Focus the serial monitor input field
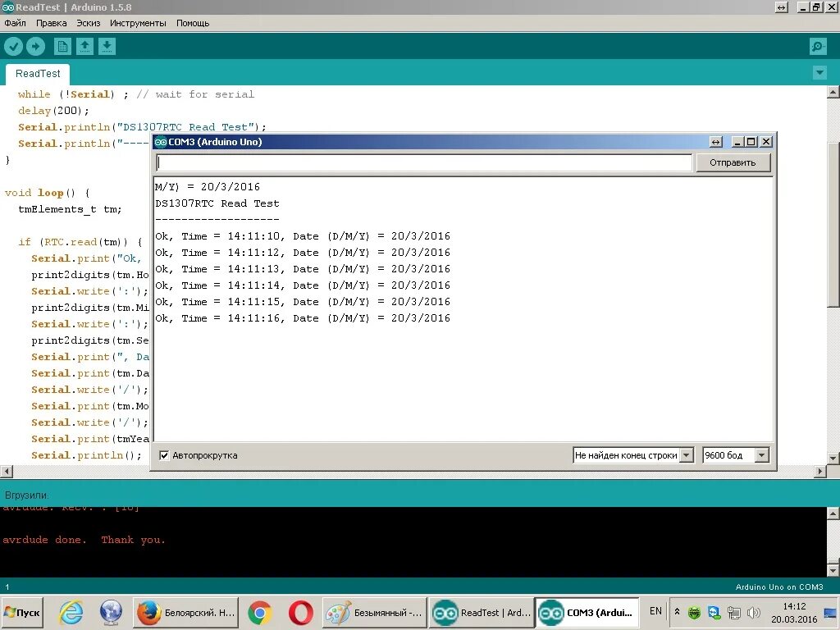 [x=424, y=162]
